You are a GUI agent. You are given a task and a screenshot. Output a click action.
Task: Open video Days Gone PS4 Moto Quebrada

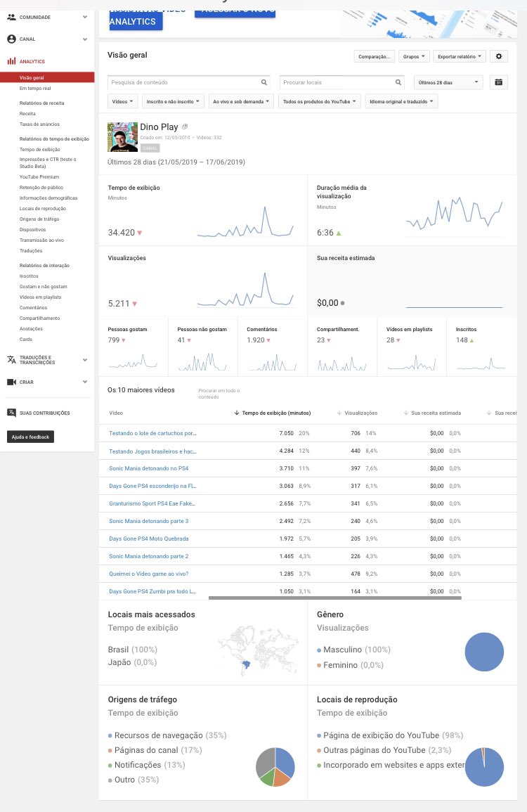click(148, 539)
